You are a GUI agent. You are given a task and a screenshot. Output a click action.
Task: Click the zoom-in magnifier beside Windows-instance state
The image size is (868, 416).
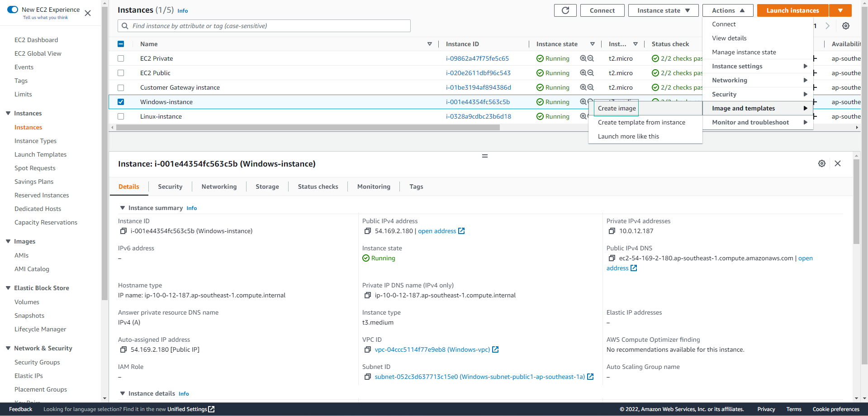click(x=583, y=102)
